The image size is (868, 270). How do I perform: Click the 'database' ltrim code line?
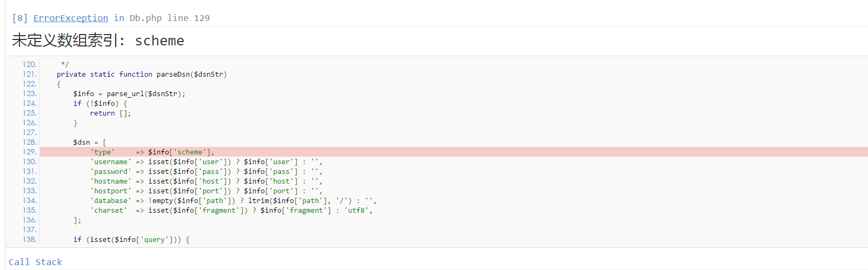tap(233, 201)
